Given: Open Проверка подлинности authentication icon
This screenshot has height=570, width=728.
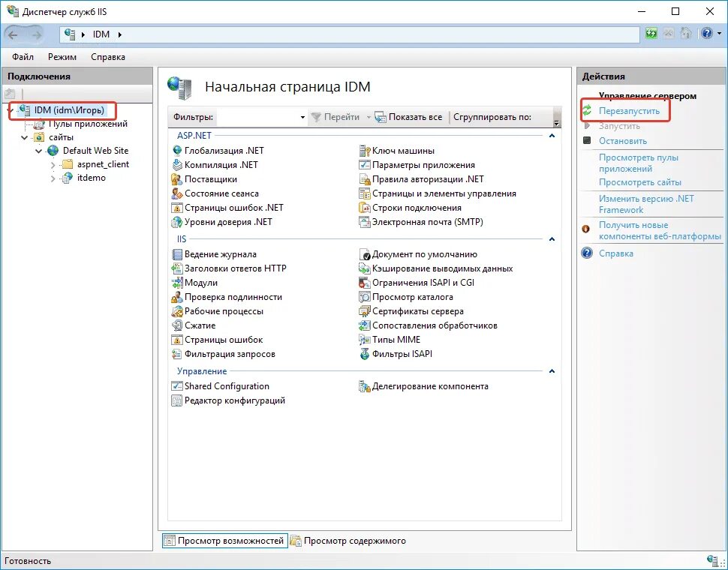Looking at the screenshot, I should 177,297.
